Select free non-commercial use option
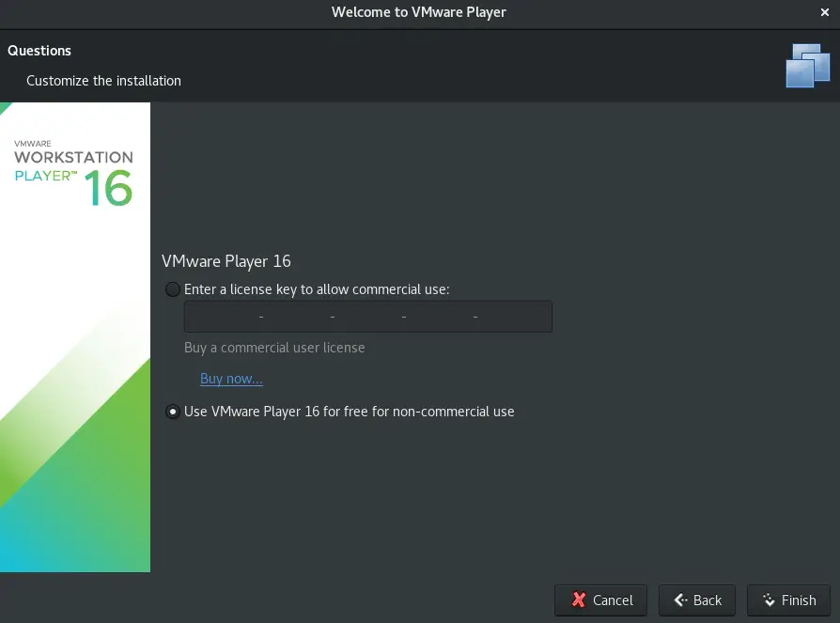Screen dimensions: 840x623 (x=173, y=412)
